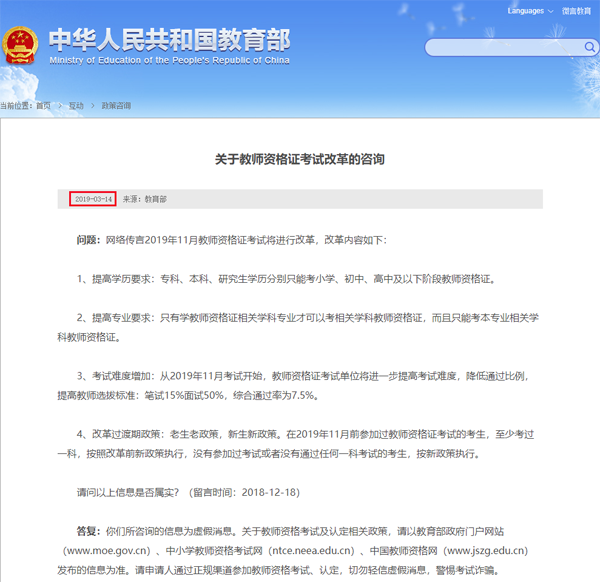Click the bold 问题 label
The image size is (600, 582).
click(x=88, y=240)
